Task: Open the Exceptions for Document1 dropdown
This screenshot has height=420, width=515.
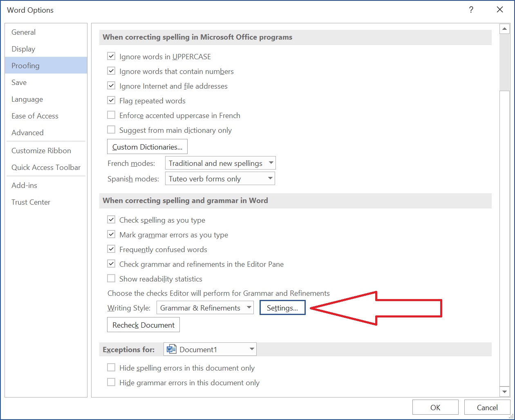Action: 251,349
